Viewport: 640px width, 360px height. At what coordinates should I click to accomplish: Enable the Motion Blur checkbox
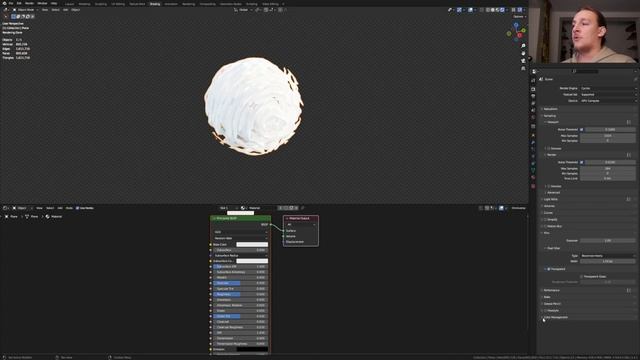pyautogui.click(x=546, y=226)
